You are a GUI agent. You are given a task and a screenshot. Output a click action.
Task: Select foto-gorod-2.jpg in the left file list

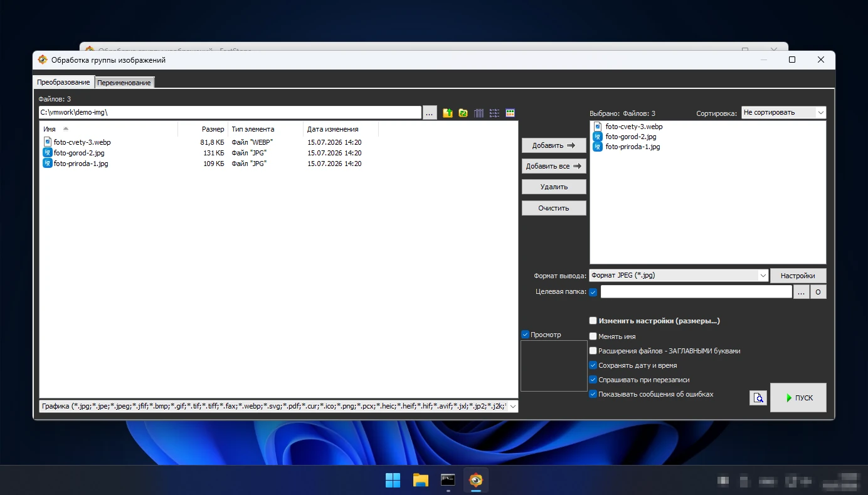(x=79, y=153)
